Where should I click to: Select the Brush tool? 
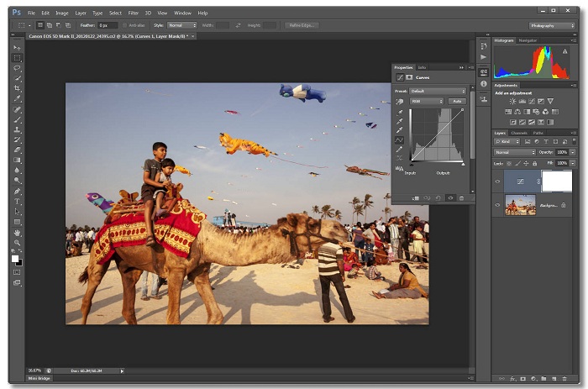point(17,120)
